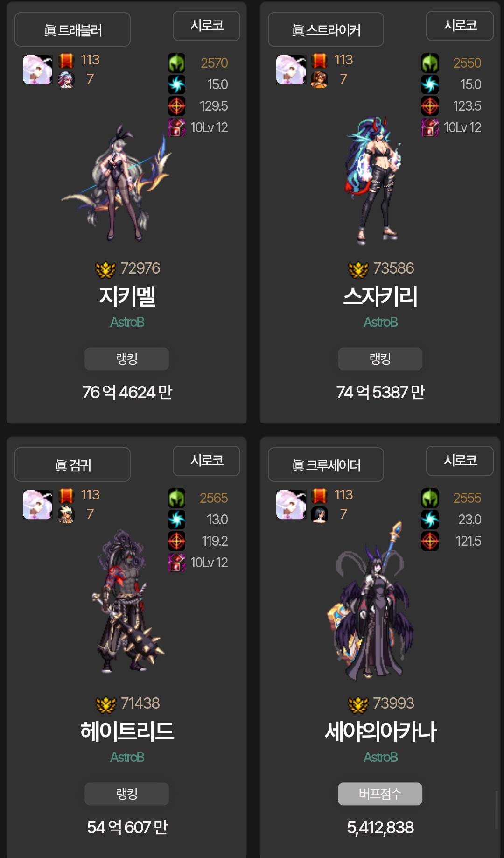Click the red banner icon on 세야의아카나 card
Screen dimensions: 504x858
pos(320,495)
